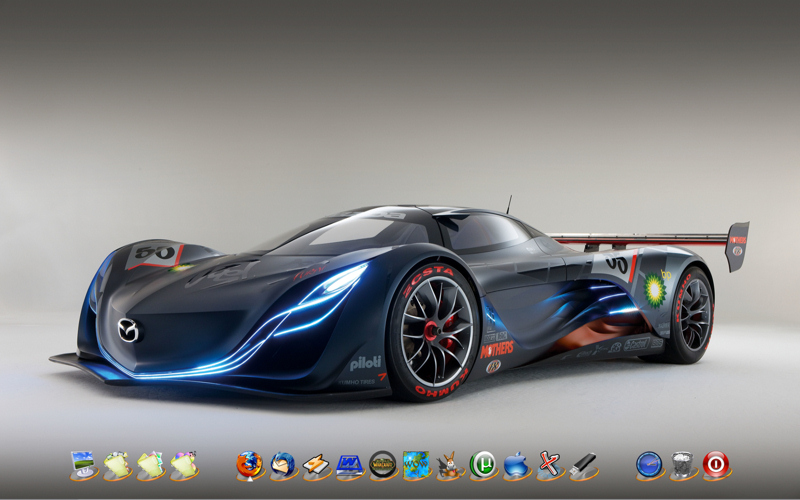800x500 pixels.
Task: Launch Thunderbird mail from the dock
Action: [283, 464]
